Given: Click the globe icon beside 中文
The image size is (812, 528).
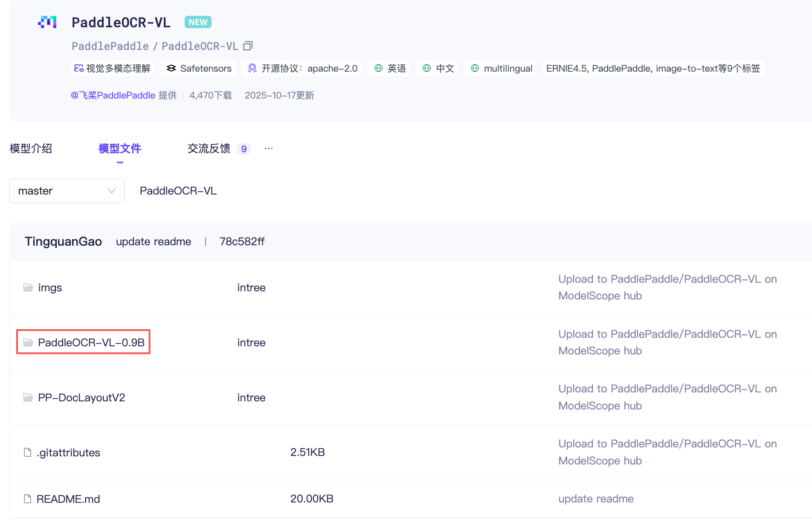Looking at the screenshot, I should click(x=426, y=68).
